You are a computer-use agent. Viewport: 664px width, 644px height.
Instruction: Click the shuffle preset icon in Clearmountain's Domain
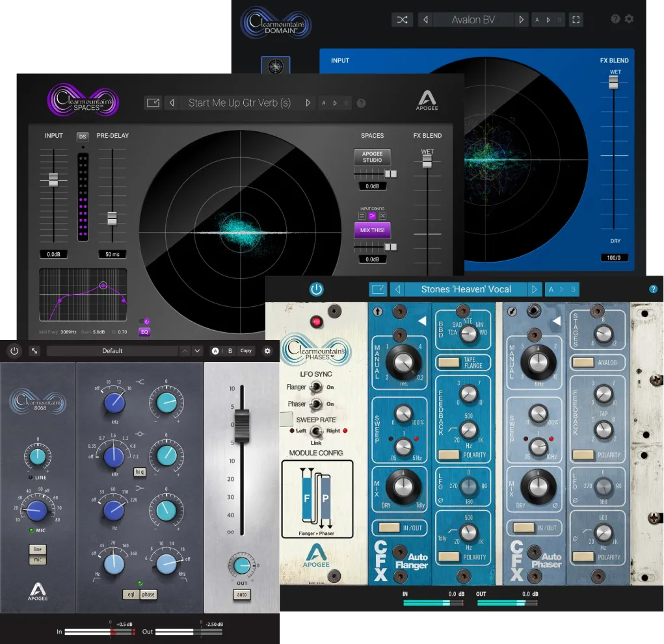coord(402,19)
